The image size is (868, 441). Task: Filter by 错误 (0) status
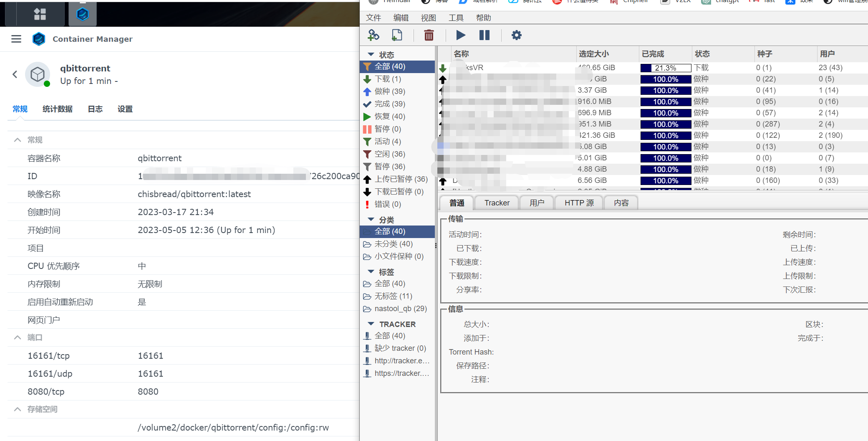(x=397, y=204)
